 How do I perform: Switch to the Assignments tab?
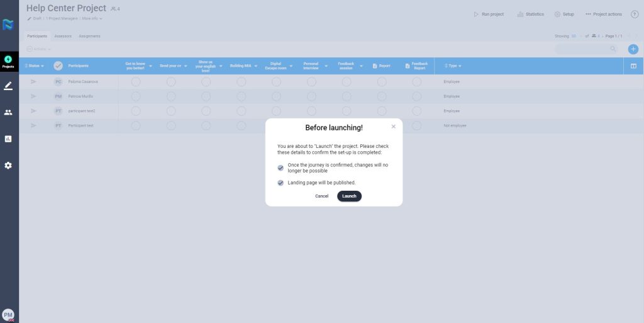(89, 36)
